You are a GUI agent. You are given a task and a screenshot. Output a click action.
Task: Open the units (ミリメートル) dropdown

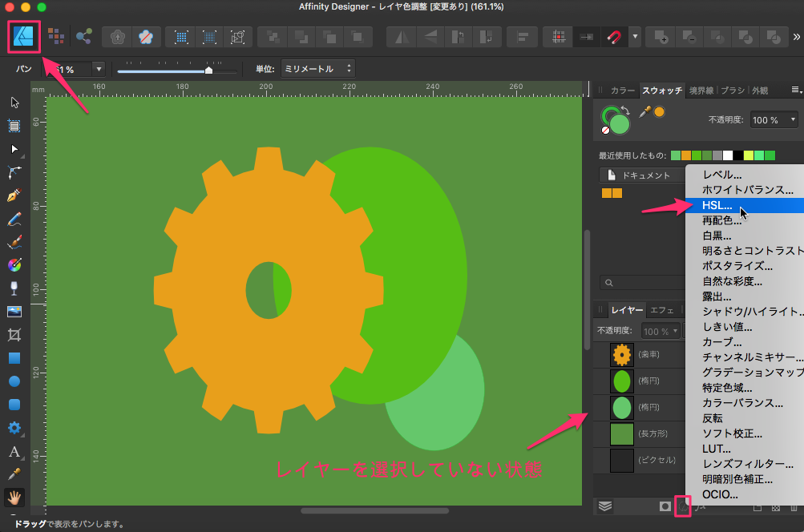pos(317,70)
